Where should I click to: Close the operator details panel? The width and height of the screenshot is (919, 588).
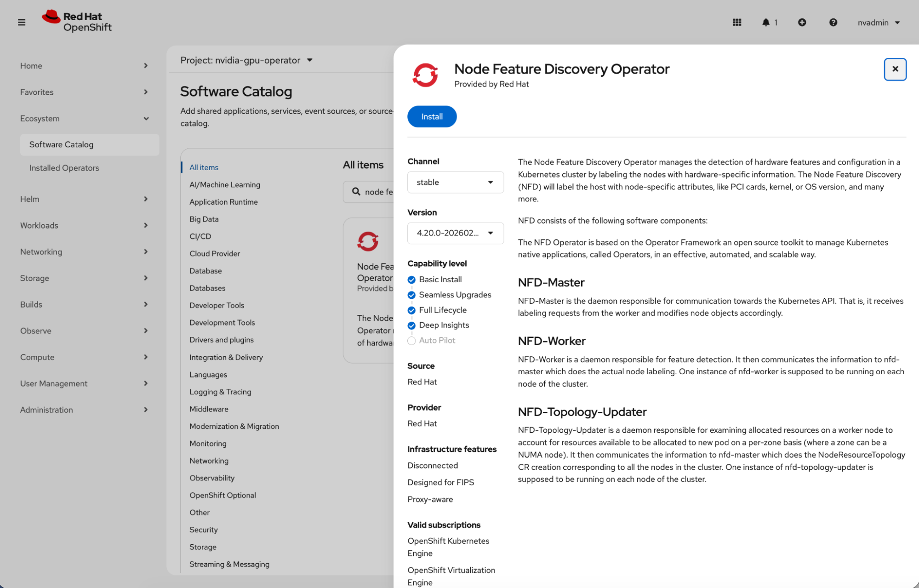point(895,69)
